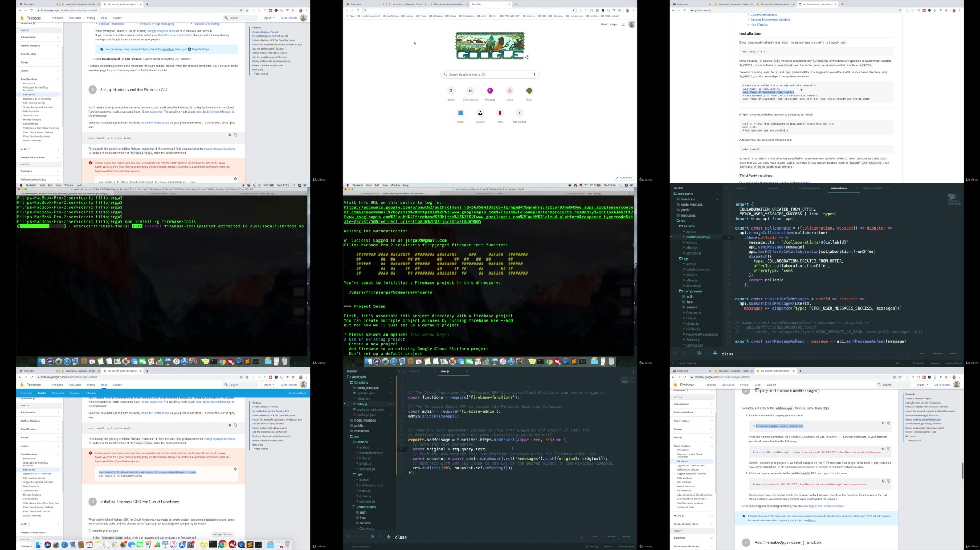Click Search field in 'Set up Node.js' Firebase window
Image resolution: width=980 pixels, height=550 pixels.
click(240, 18)
